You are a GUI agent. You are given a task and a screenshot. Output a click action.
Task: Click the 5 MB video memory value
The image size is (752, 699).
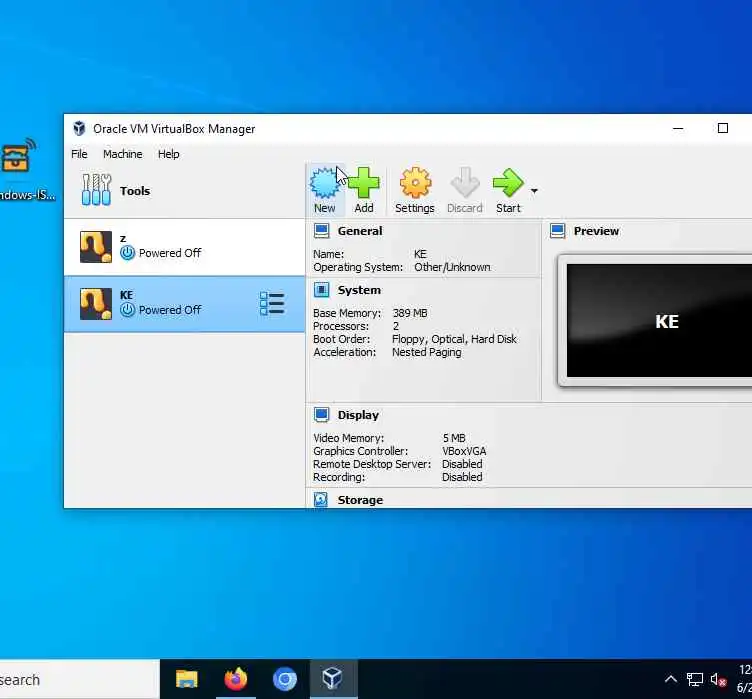(x=454, y=438)
